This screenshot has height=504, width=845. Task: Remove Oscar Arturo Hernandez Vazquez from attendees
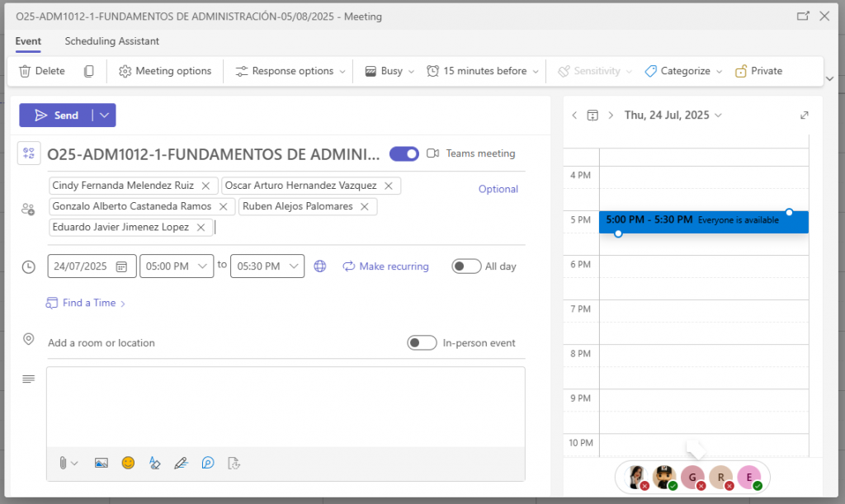click(x=389, y=186)
